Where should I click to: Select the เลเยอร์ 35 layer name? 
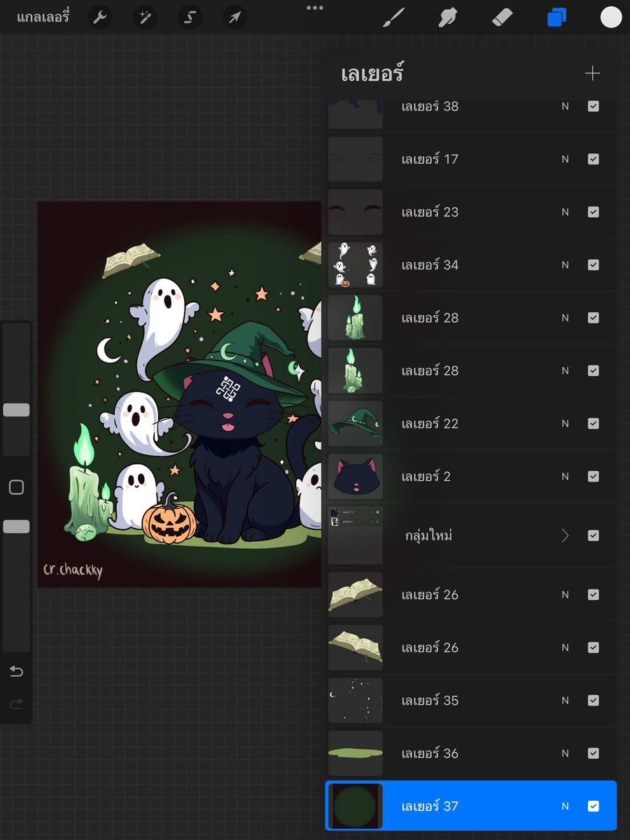point(430,701)
